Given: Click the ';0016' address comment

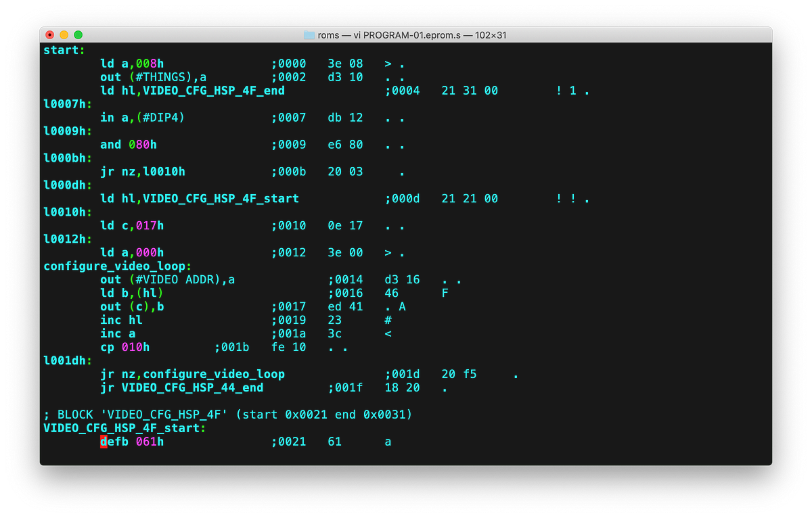Looking at the screenshot, I should coord(346,293).
